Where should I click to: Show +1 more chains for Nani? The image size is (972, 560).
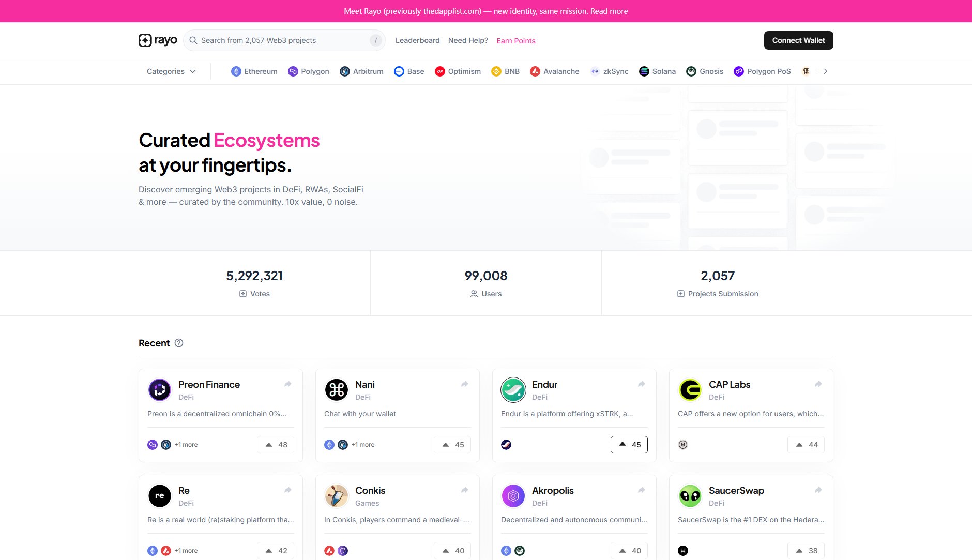(x=363, y=445)
